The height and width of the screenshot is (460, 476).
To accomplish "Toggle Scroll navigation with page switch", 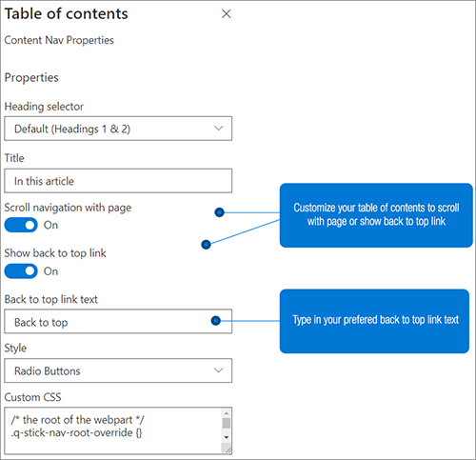I will click(x=21, y=225).
